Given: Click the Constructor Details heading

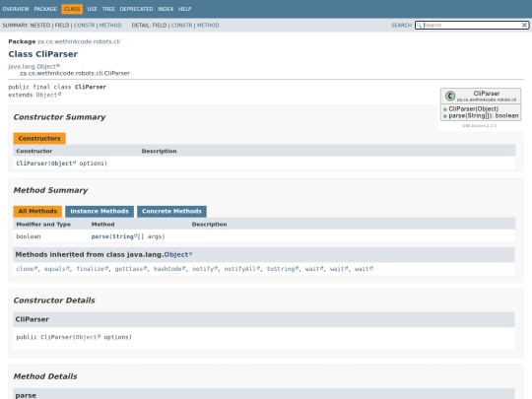Looking at the screenshot, I should (x=54, y=300).
